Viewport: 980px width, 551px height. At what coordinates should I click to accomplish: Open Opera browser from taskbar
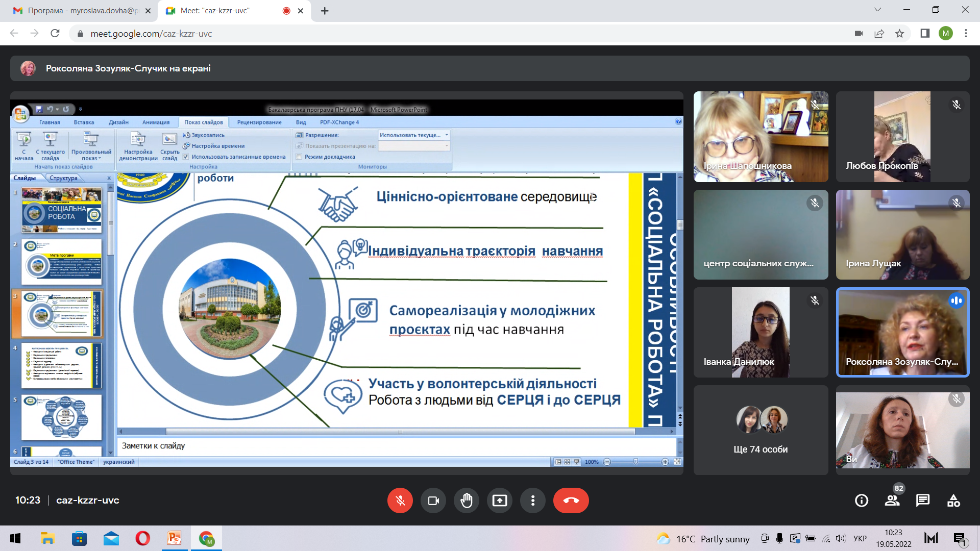[x=143, y=539]
